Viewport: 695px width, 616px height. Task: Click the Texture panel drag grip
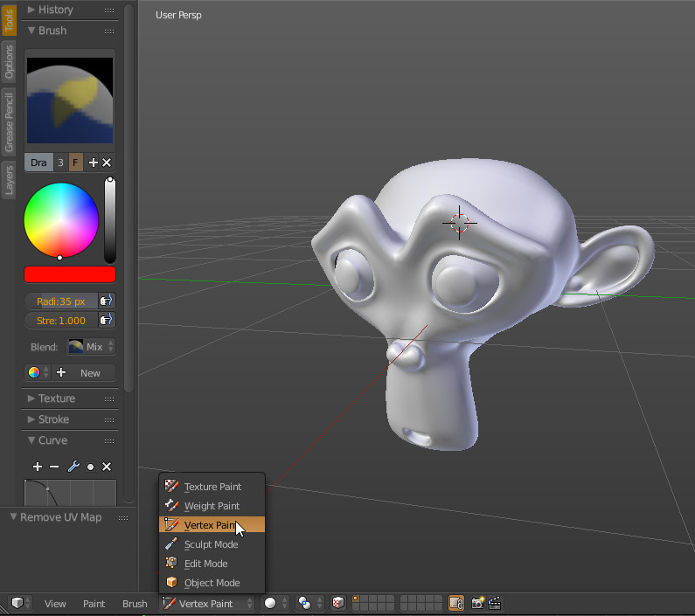click(x=109, y=398)
